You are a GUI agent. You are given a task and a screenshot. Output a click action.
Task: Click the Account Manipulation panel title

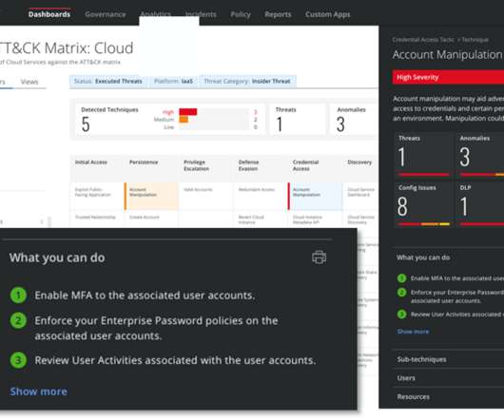[x=447, y=54]
